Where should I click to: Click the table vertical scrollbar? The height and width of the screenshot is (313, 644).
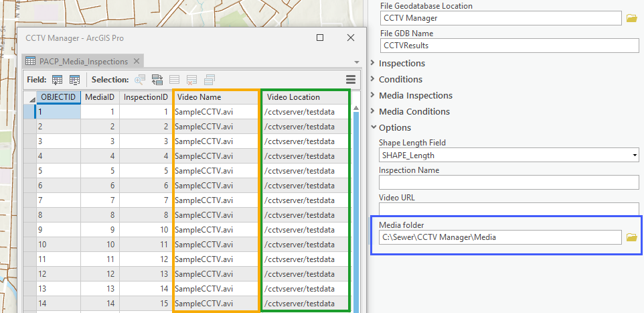pos(355,212)
